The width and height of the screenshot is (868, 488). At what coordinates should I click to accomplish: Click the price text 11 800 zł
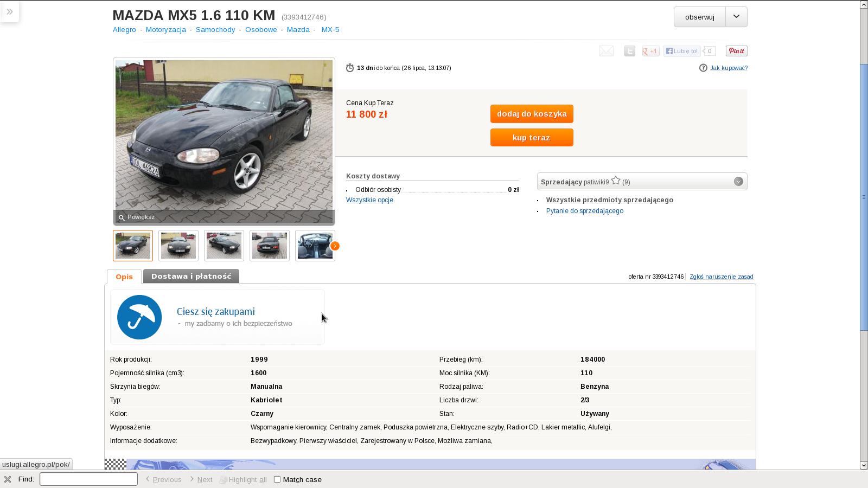point(367,114)
